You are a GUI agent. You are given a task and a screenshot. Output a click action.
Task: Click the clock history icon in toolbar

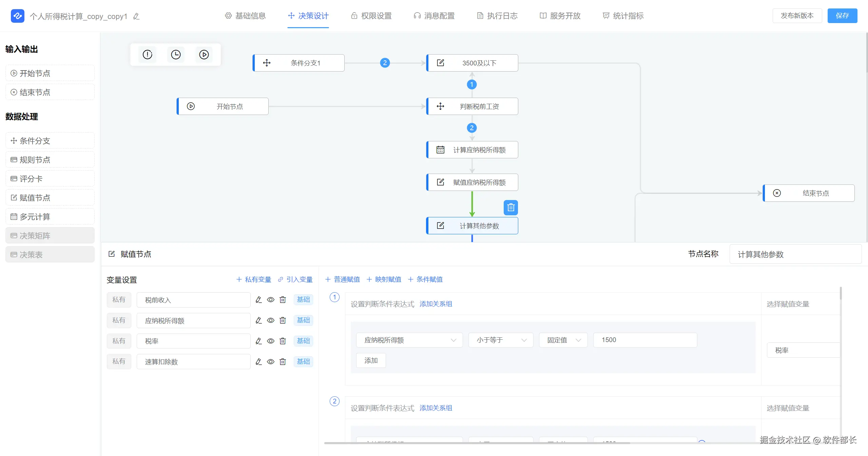tap(176, 55)
